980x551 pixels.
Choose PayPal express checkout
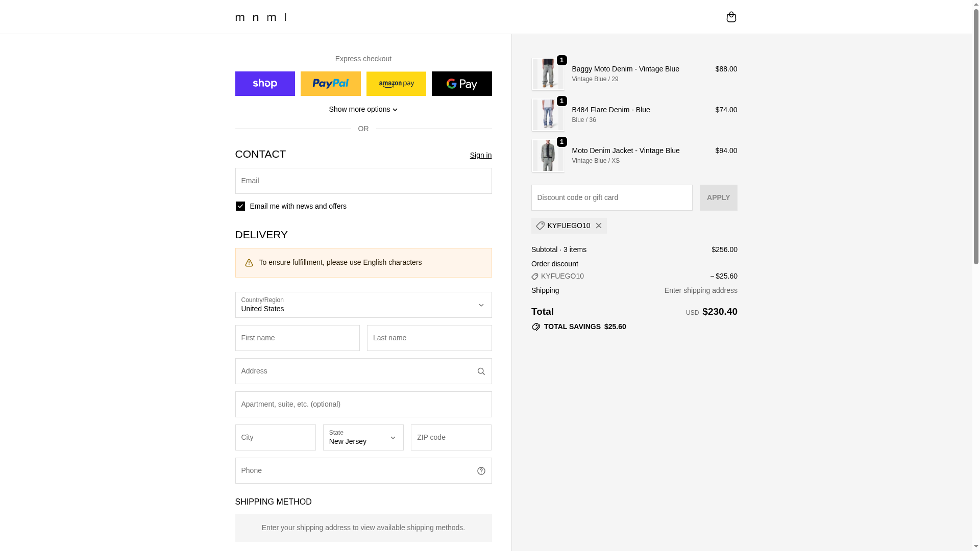click(330, 84)
